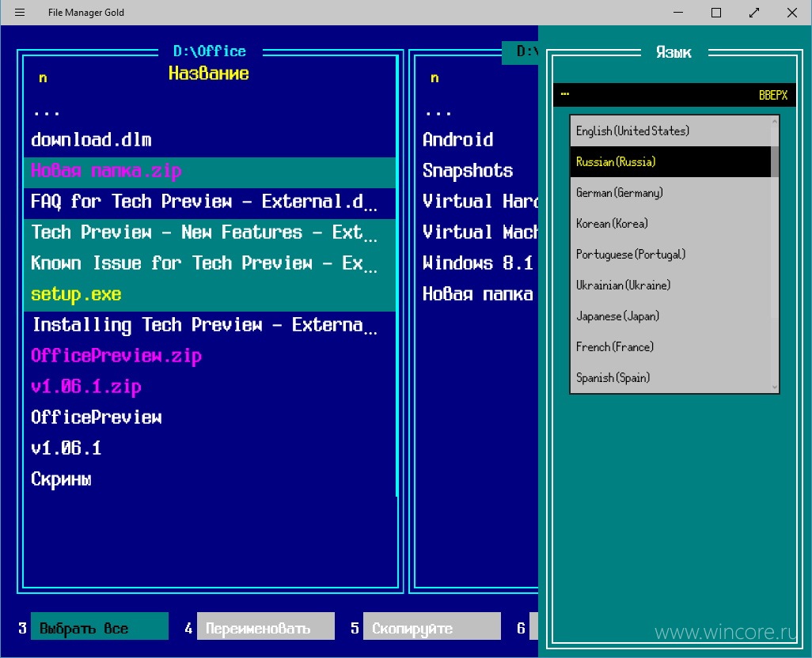Image resolution: width=812 pixels, height=658 pixels.
Task: Open the hamburger menu
Action: (20, 12)
